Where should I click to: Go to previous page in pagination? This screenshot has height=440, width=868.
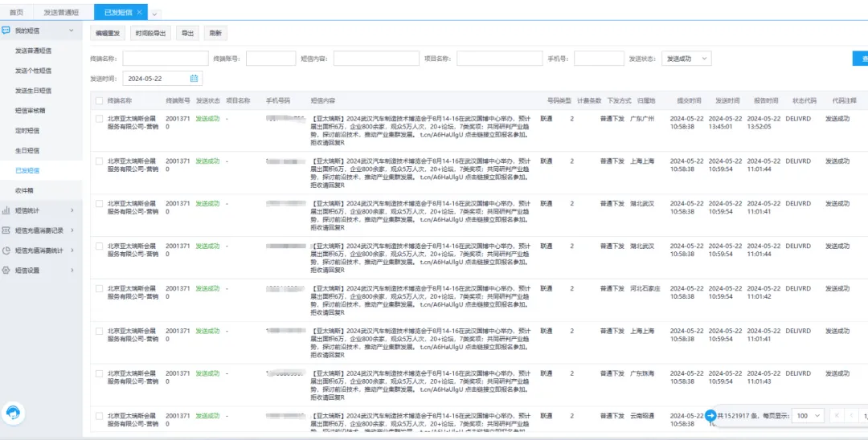click(851, 415)
